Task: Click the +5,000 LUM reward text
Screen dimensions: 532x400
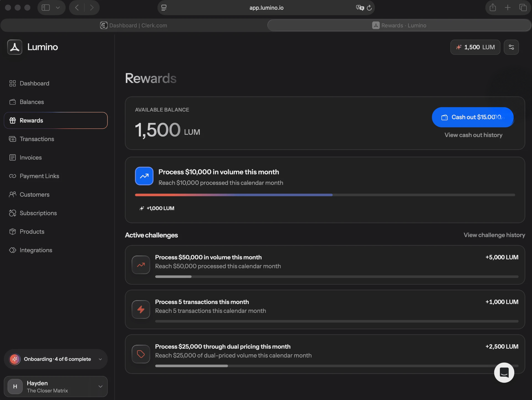Action: 502,257
